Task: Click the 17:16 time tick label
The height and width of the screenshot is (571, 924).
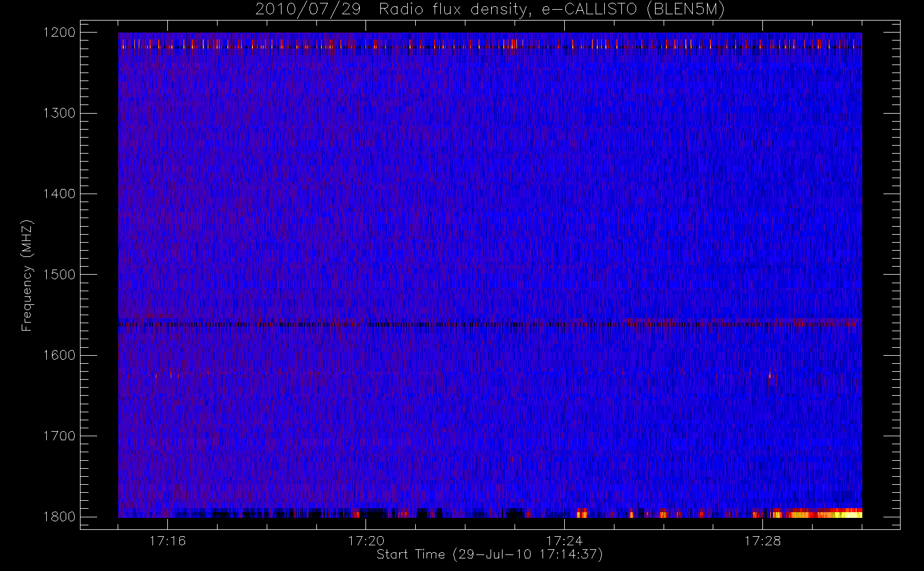Action: (167, 541)
